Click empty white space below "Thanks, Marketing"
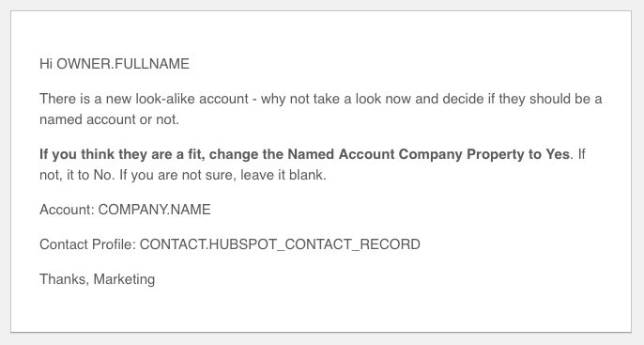Screen dimensions: 644x345 point(321,310)
